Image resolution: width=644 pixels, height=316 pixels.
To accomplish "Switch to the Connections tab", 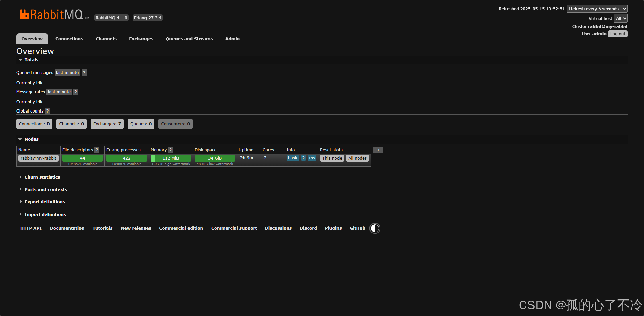I will [69, 39].
